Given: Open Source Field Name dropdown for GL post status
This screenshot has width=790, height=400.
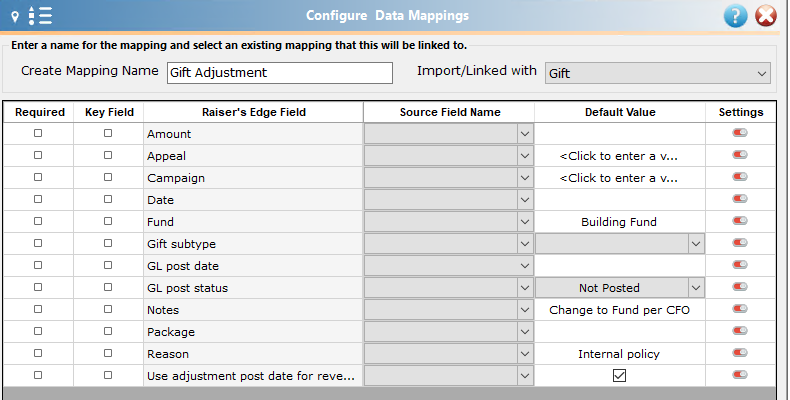Looking at the screenshot, I should pyautogui.click(x=448, y=288).
